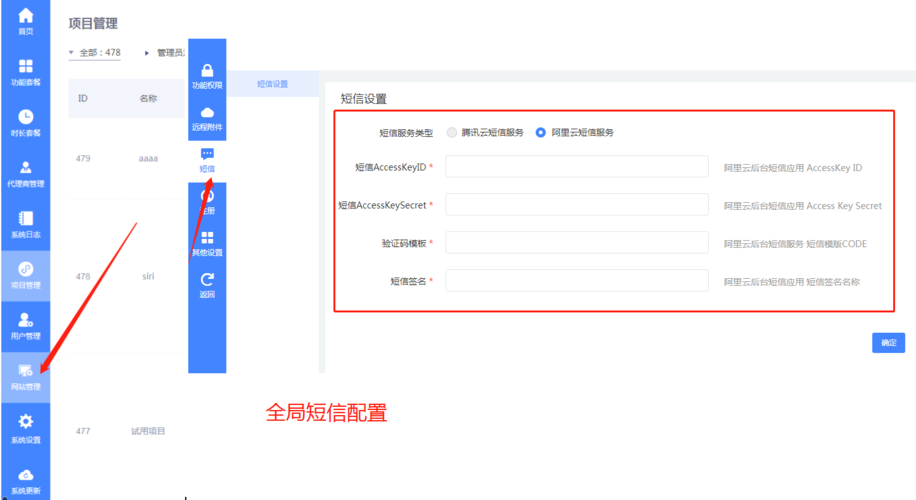Click the 名称 column header
The width and height of the screenshot is (916, 500).
click(148, 98)
